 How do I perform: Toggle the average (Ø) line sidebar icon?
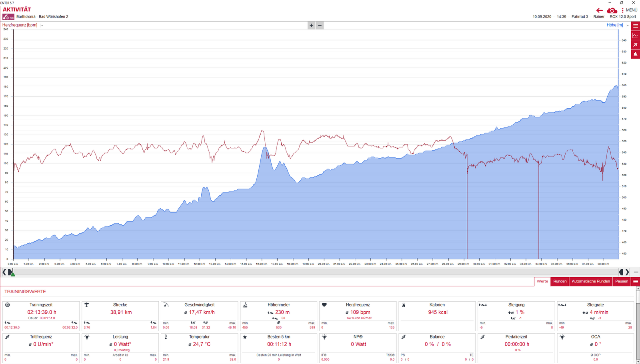635,45
